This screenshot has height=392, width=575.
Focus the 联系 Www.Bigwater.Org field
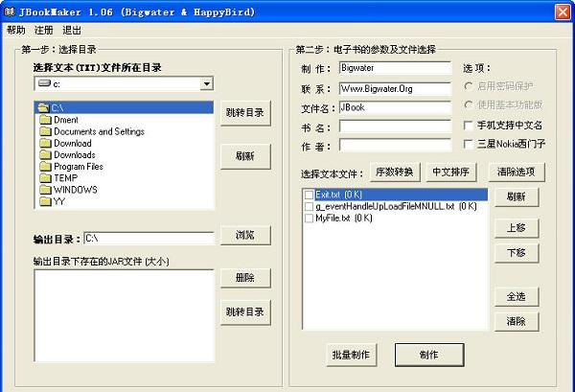[395, 89]
